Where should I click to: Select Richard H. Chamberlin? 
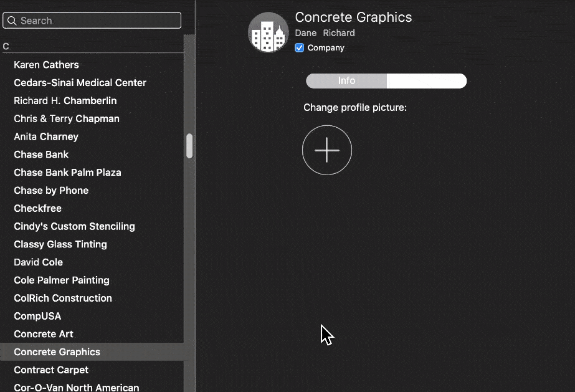point(92,100)
